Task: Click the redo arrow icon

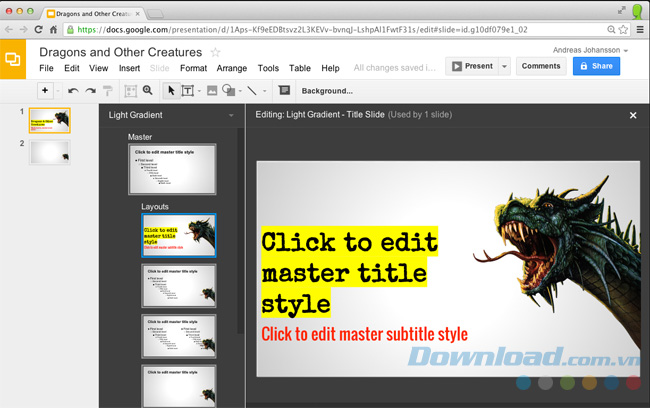Action: [91, 91]
